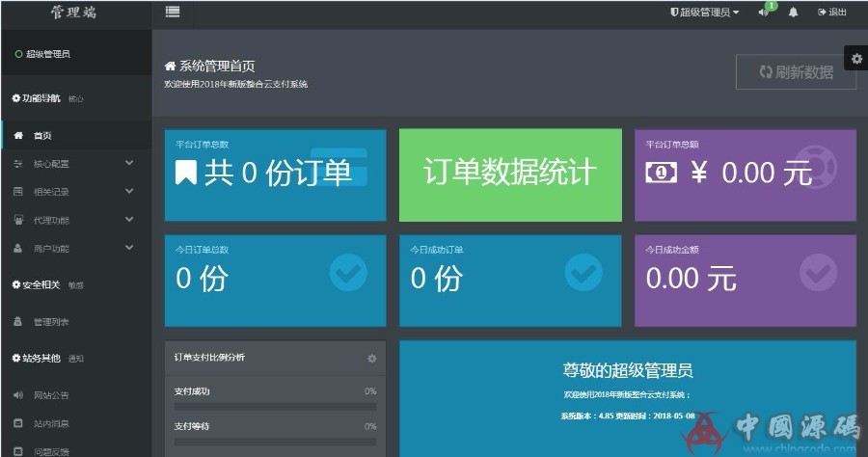Click the 超级管理员 status in the sidebar
868x457 pixels.
(42, 54)
